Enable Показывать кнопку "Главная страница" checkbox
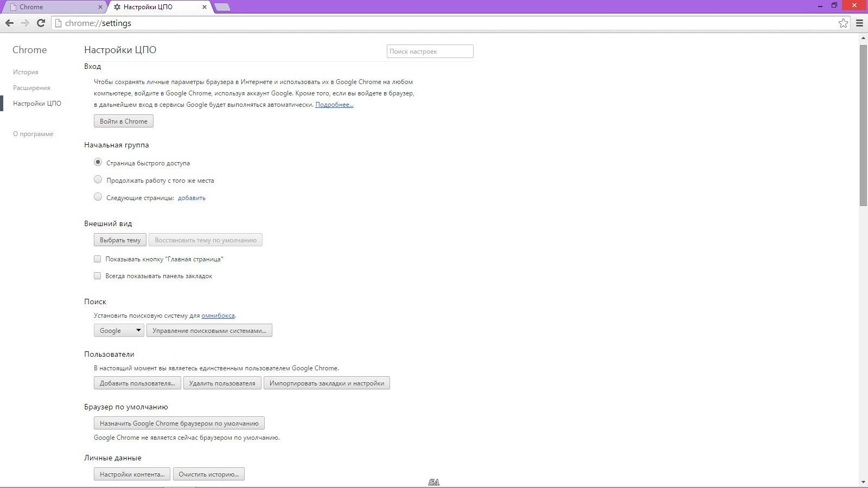868x488 pixels. (x=98, y=259)
